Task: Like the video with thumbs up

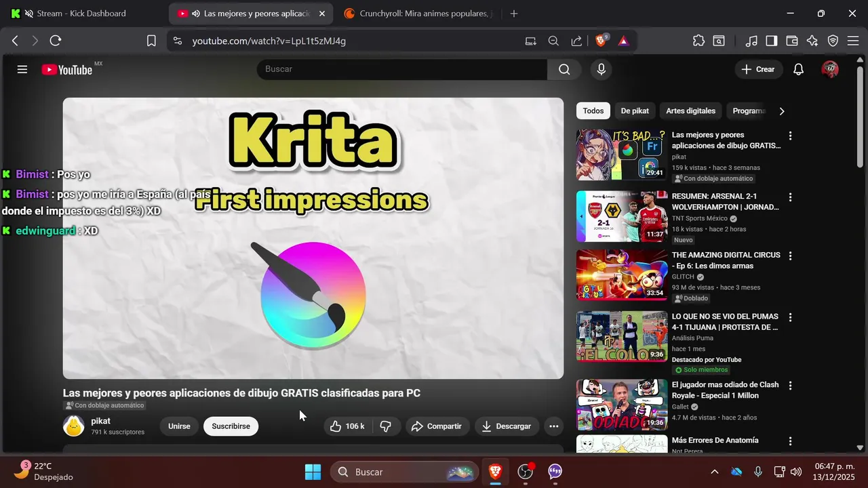Action: (x=347, y=426)
